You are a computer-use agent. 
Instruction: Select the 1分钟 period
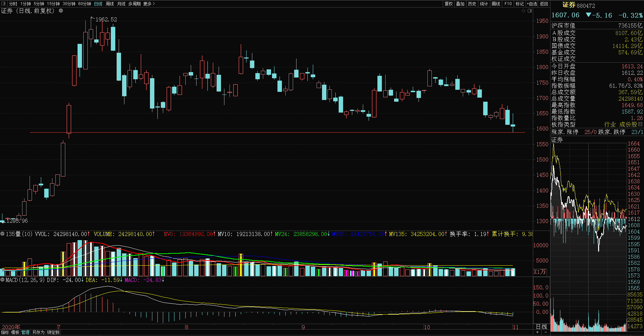(26, 4)
